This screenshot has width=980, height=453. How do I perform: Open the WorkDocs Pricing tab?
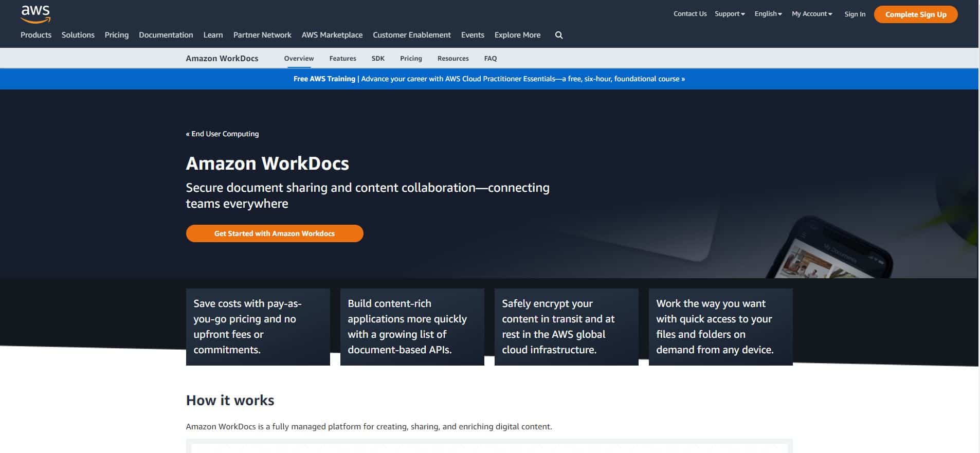tap(411, 59)
